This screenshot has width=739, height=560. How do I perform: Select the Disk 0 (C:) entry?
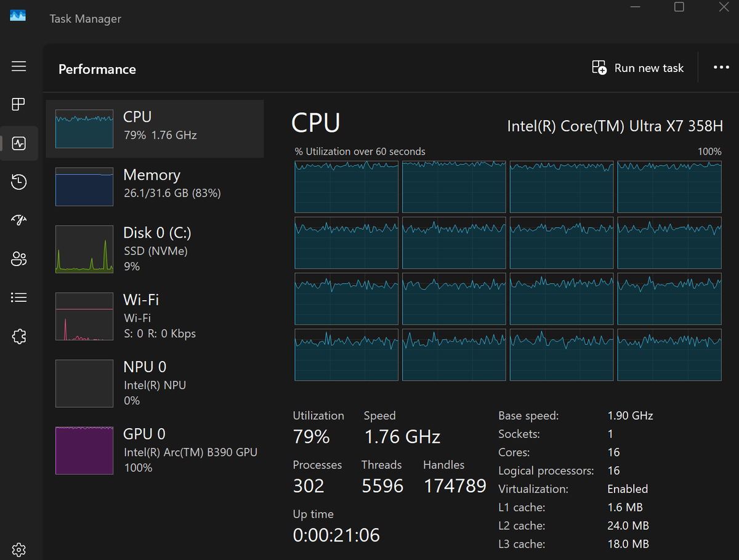[154, 249]
